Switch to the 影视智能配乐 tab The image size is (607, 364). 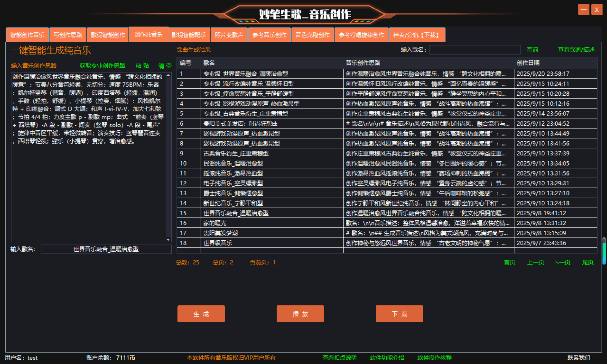pyautogui.click(x=189, y=35)
